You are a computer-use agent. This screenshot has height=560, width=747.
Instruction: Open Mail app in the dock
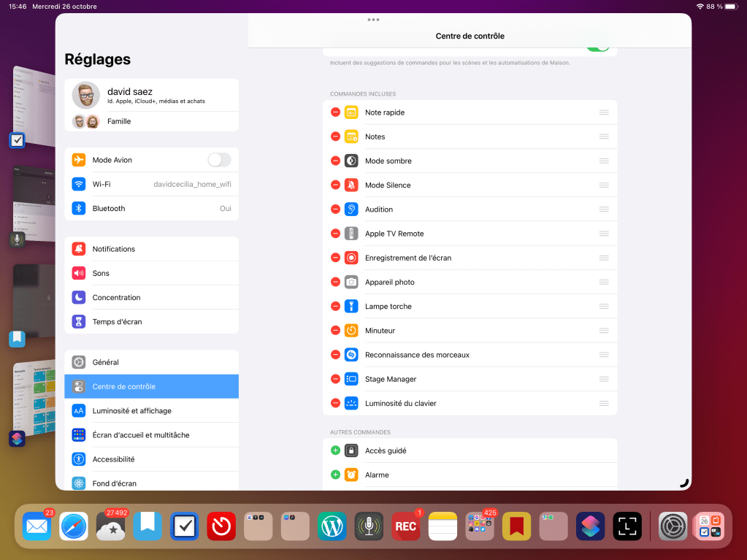[37, 526]
